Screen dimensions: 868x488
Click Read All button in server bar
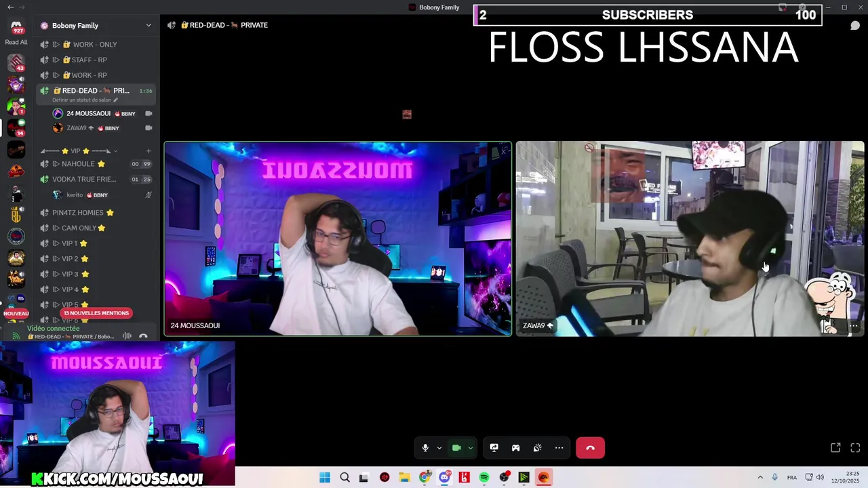[16, 42]
